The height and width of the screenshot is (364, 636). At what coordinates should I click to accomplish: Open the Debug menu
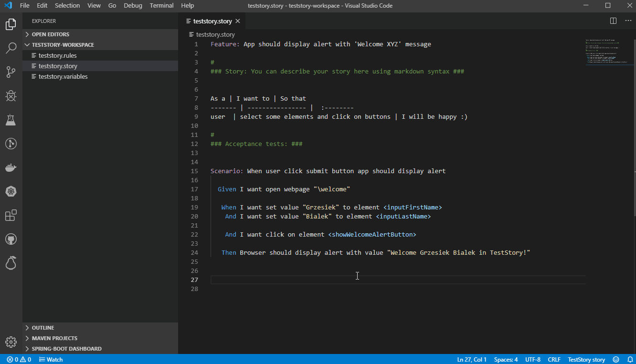[133, 6]
